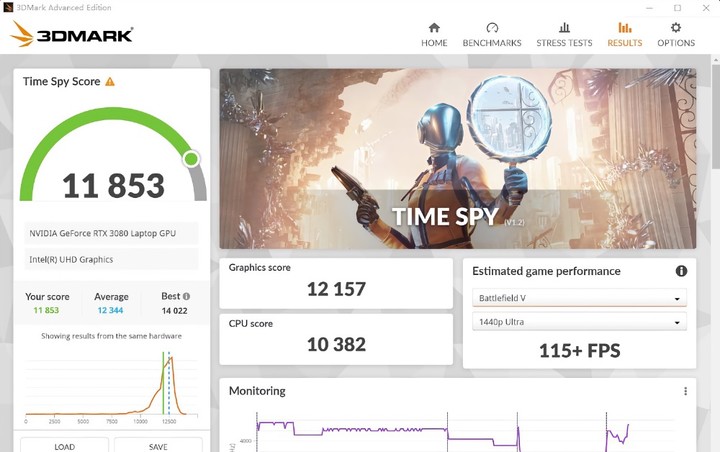Open Benchmarks via the gauge icon
This screenshot has width=720, height=452.
[x=492, y=28]
